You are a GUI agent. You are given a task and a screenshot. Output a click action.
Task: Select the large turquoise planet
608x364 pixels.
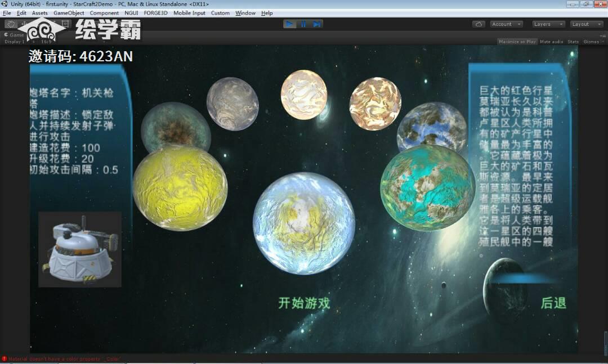428,187
